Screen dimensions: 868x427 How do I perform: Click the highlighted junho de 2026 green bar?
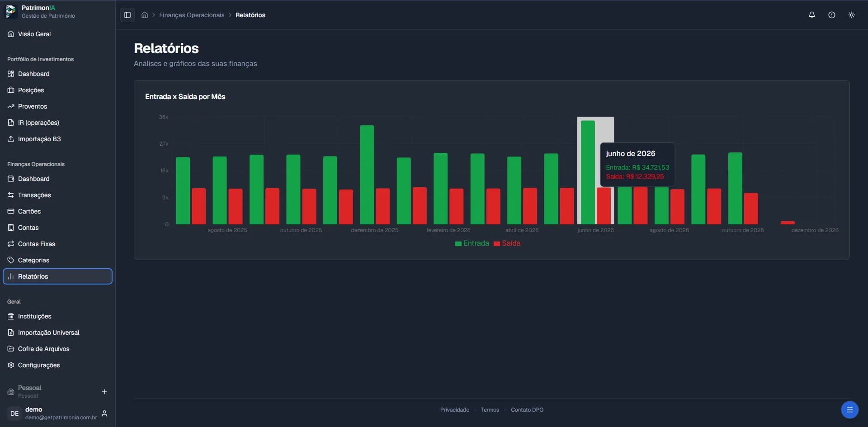588,172
